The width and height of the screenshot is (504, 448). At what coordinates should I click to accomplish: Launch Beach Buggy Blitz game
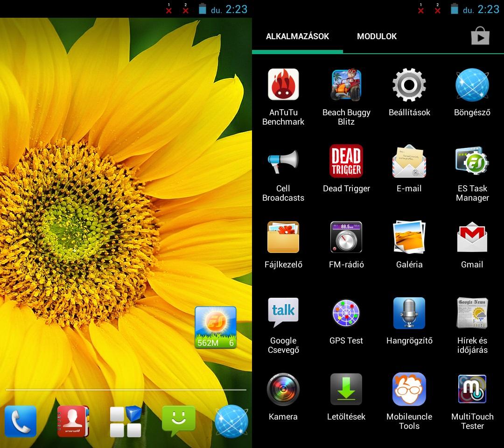click(x=346, y=84)
